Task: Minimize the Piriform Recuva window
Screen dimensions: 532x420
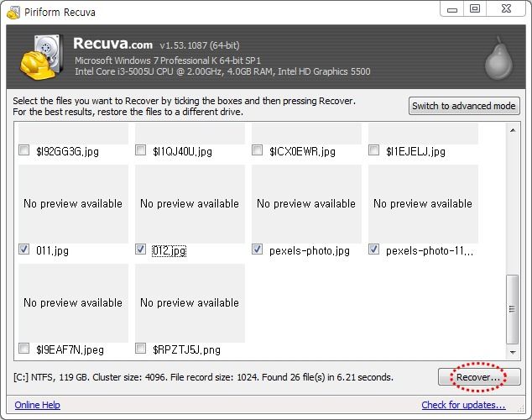Action: coord(452,9)
